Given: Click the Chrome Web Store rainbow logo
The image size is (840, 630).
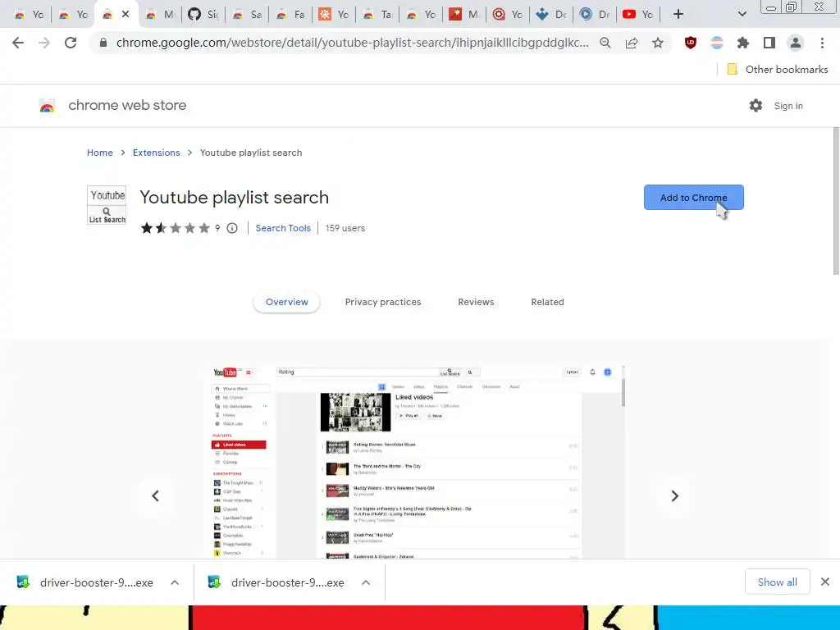Looking at the screenshot, I should 47,106.
